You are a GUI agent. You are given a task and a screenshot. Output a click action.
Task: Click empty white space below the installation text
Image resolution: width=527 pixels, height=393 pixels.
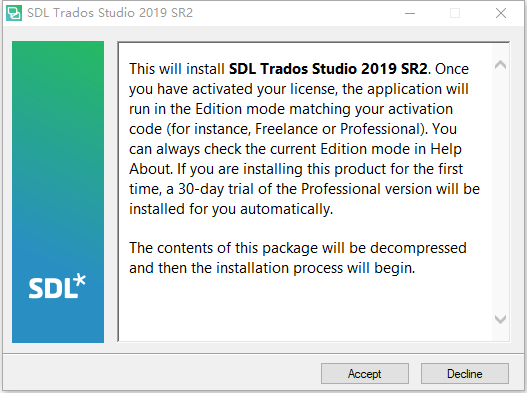305,308
